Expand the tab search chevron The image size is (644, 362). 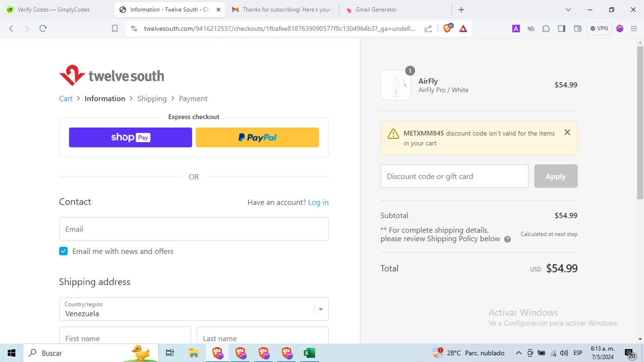click(x=568, y=9)
